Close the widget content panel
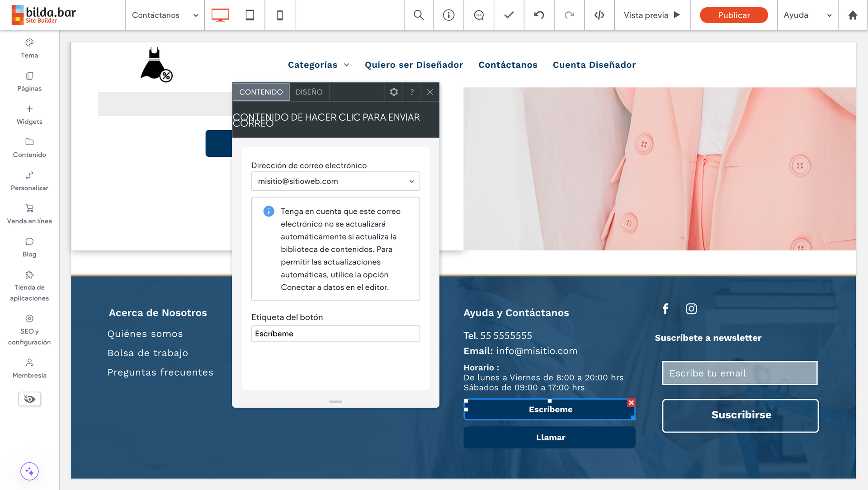 (430, 92)
